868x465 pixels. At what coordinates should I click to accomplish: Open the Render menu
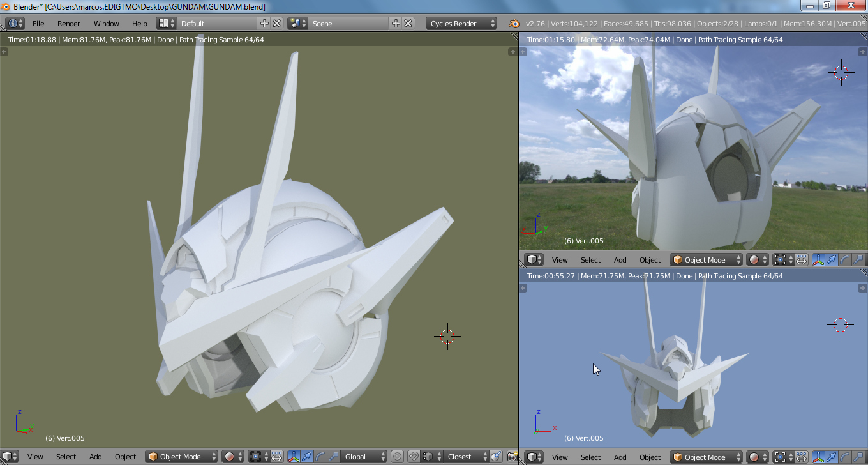coord(69,24)
